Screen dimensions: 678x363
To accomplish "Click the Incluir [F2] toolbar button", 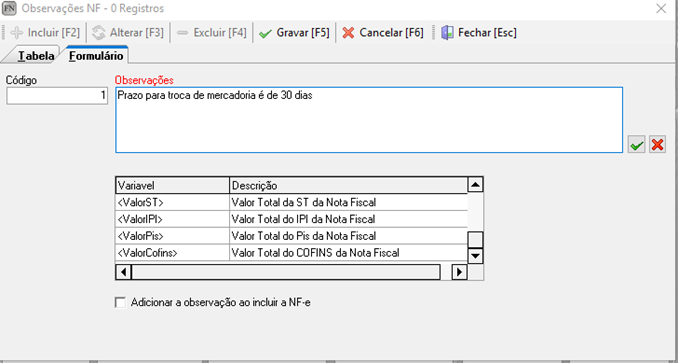I will 45,32.
